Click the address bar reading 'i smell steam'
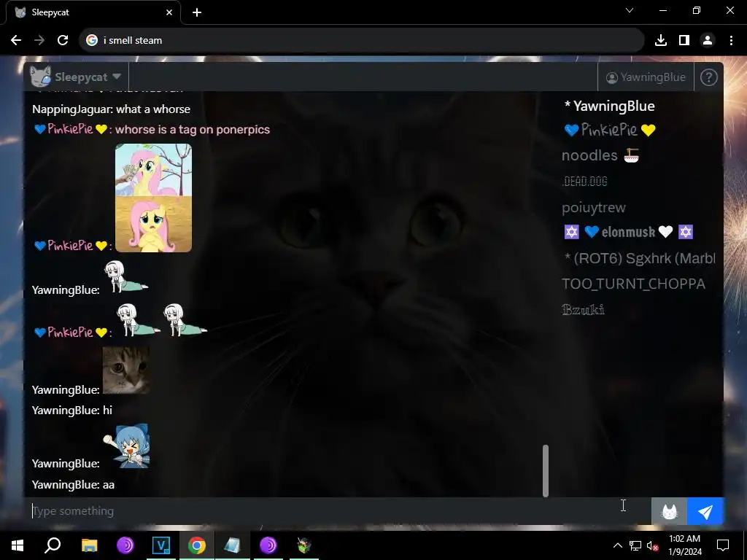The image size is (747, 560). pos(362,41)
